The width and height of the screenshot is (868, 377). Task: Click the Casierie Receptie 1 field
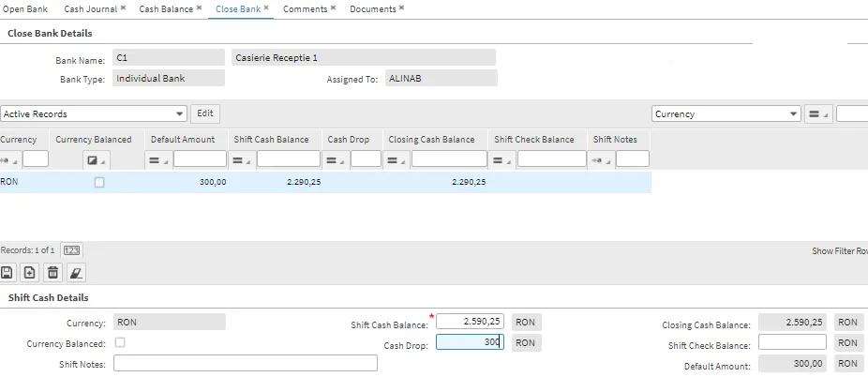click(x=363, y=57)
